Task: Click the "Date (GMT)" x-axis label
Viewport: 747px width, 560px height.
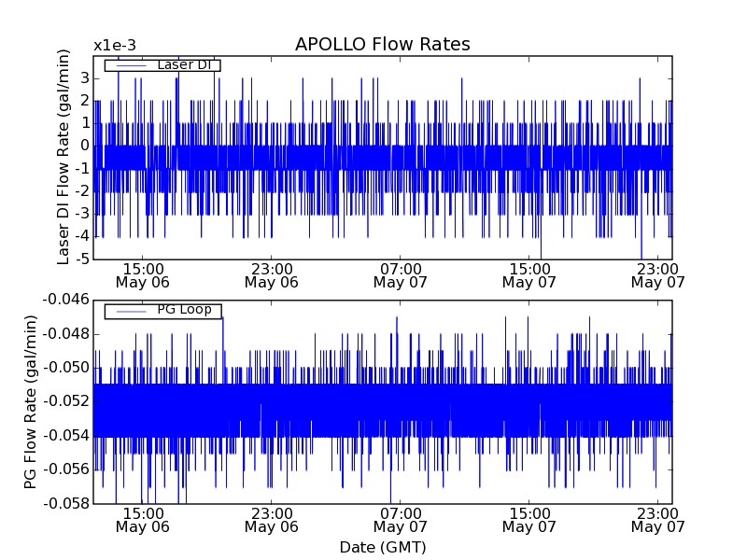Action: point(383,547)
